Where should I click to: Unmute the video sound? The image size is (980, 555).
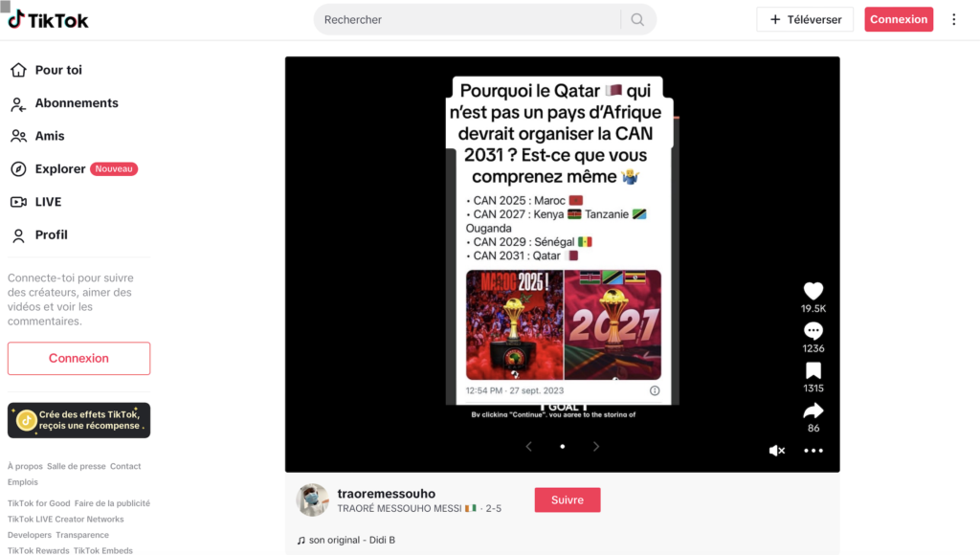777,450
